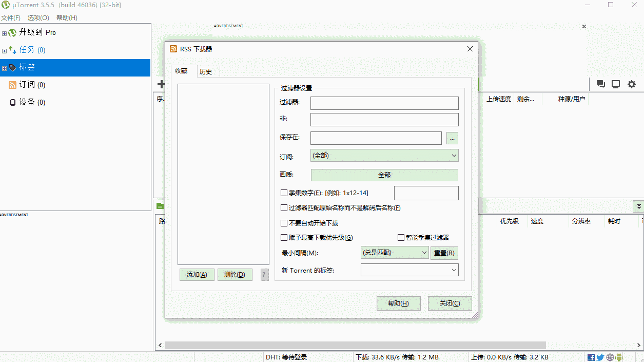Open the settings gear icon
This screenshot has height=362, width=644.
tap(631, 84)
